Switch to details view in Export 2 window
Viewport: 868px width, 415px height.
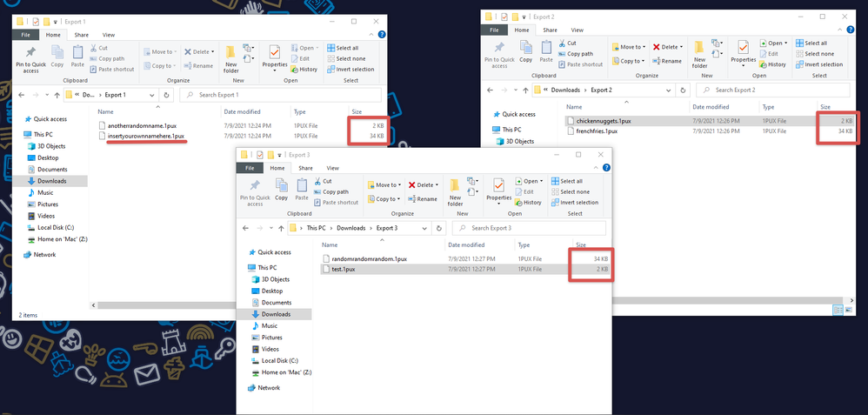click(x=839, y=309)
